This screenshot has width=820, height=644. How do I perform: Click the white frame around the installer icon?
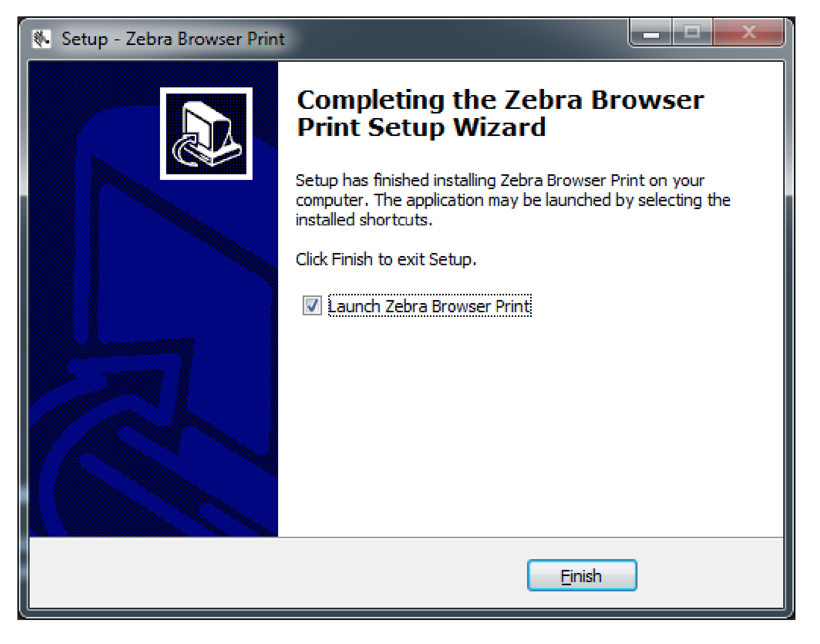tap(206, 90)
